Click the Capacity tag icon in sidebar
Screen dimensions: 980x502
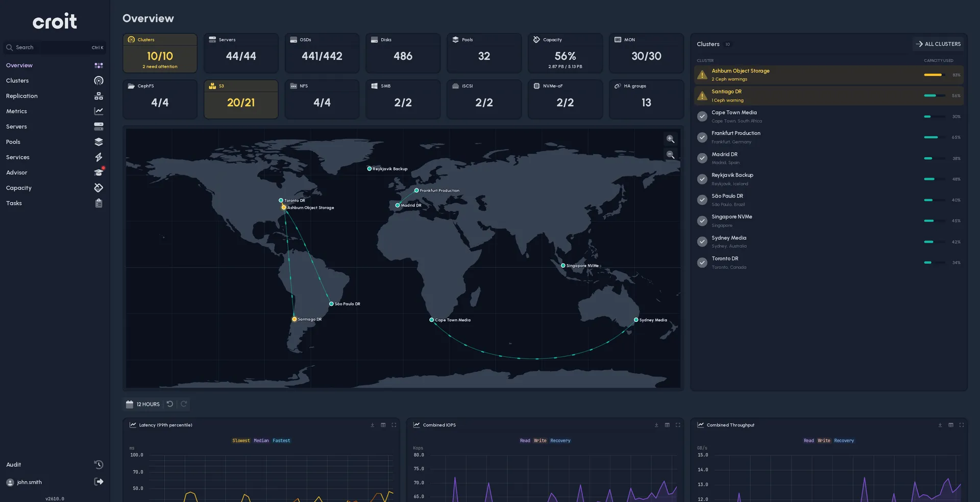(99, 188)
